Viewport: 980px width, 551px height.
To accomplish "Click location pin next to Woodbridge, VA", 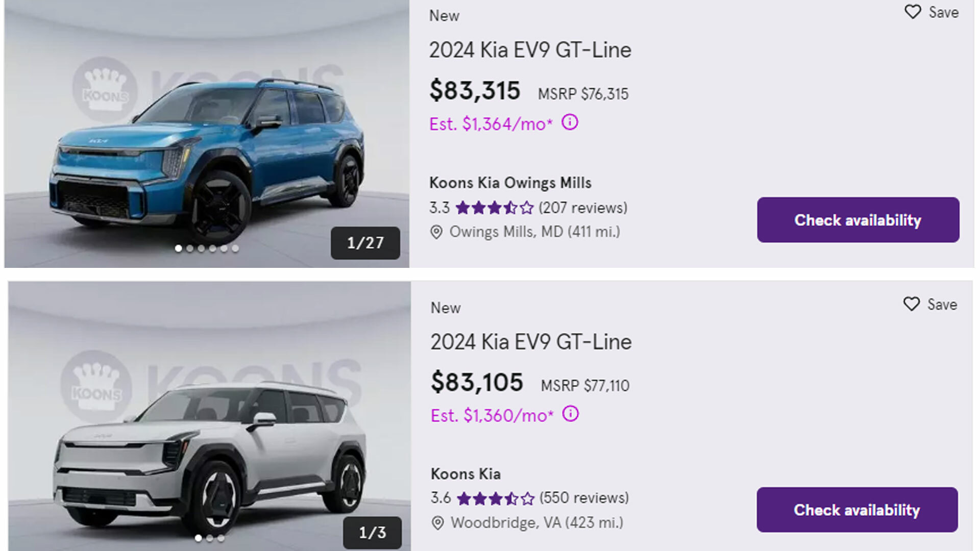I will [x=437, y=523].
